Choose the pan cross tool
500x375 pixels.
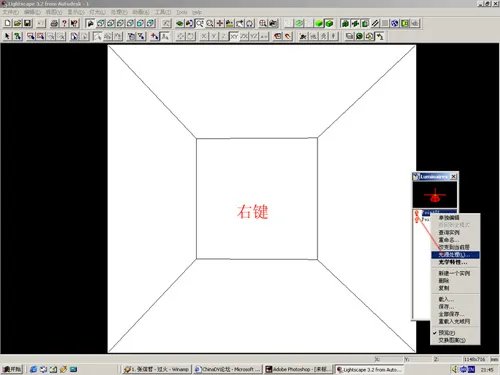[x=220, y=23]
